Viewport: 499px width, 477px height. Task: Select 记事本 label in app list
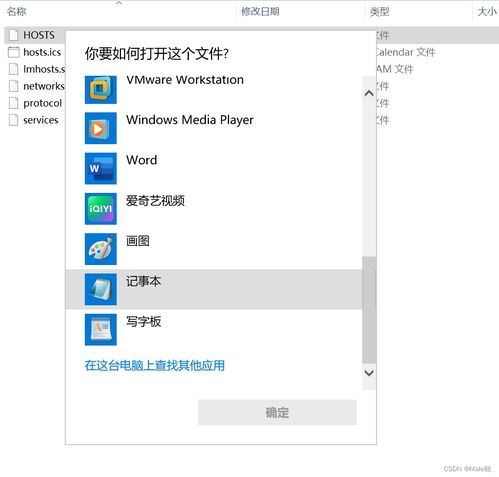pos(144,281)
